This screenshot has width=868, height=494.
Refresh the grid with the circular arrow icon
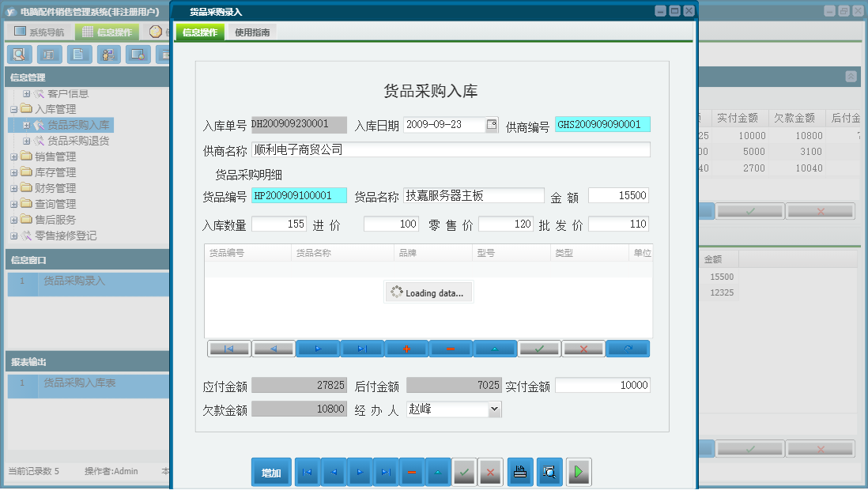coord(628,348)
